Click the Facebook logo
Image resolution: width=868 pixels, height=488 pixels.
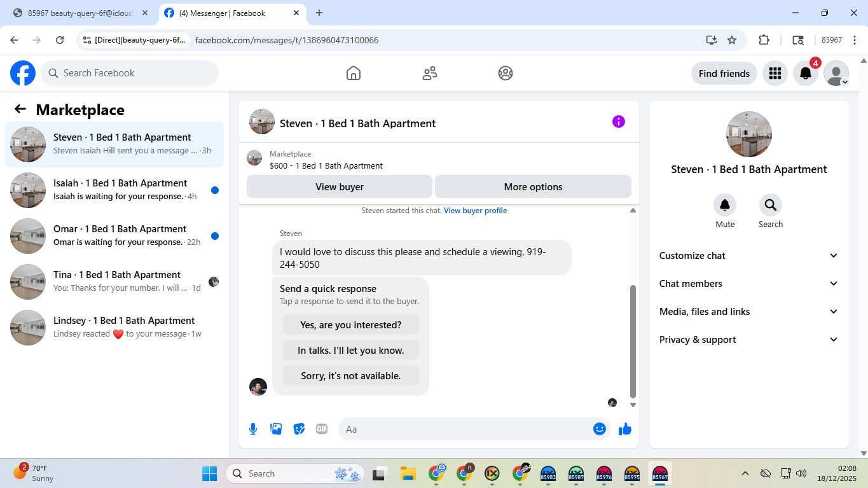23,73
